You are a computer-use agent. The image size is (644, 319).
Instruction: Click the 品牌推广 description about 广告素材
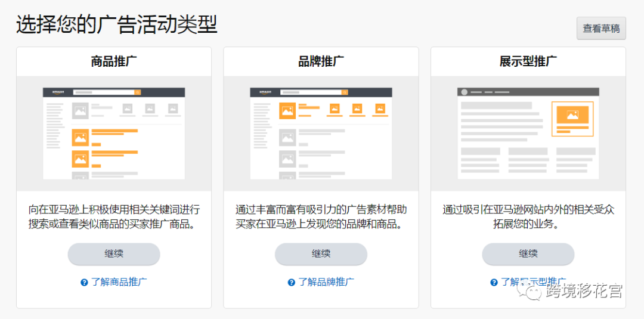click(x=321, y=217)
